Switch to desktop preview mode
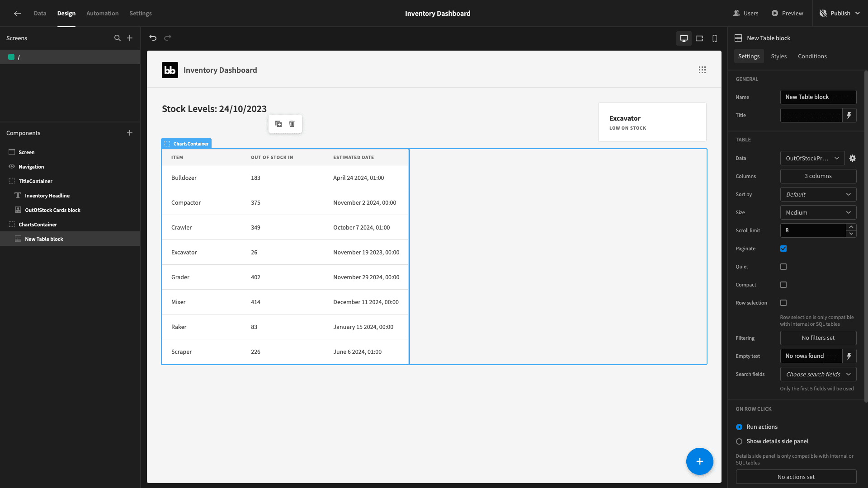 pyautogui.click(x=684, y=38)
